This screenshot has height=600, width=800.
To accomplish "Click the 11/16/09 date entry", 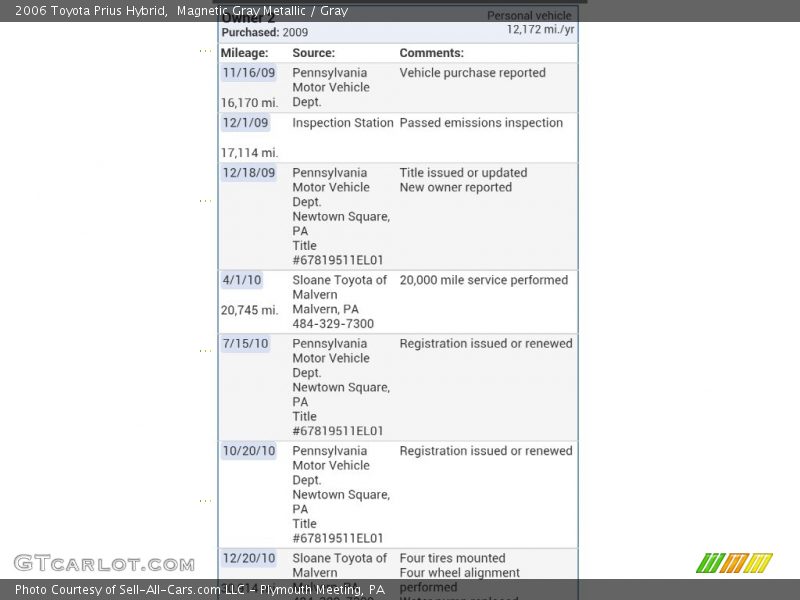I will pos(248,72).
